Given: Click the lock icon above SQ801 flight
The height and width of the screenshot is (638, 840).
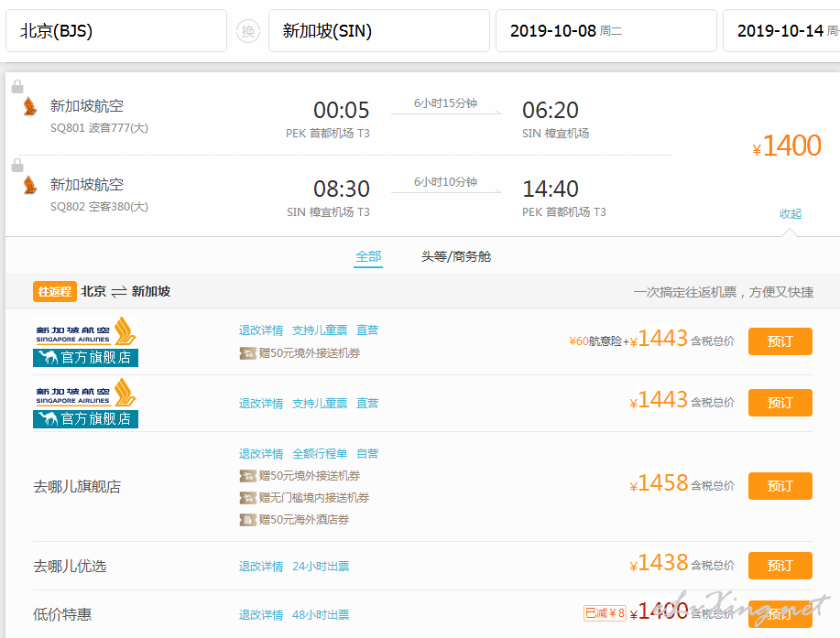Looking at the screenshot, I should pyautogui.click(x=17, y=86).
